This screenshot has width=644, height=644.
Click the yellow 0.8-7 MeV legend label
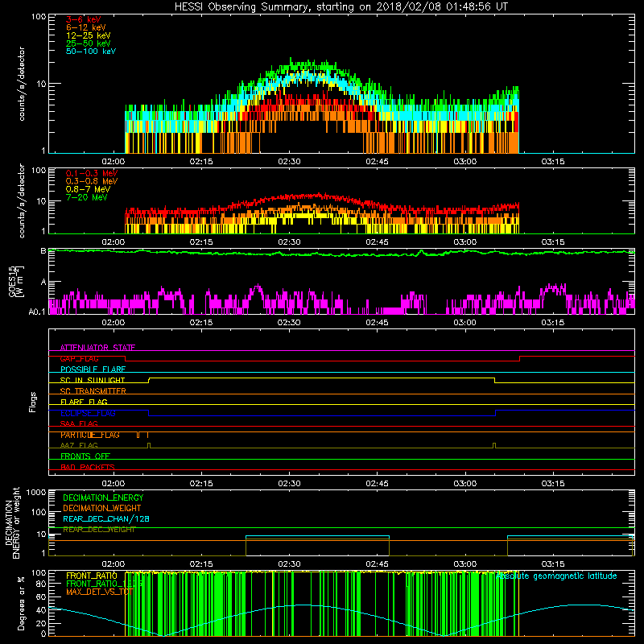pos(89,189)
